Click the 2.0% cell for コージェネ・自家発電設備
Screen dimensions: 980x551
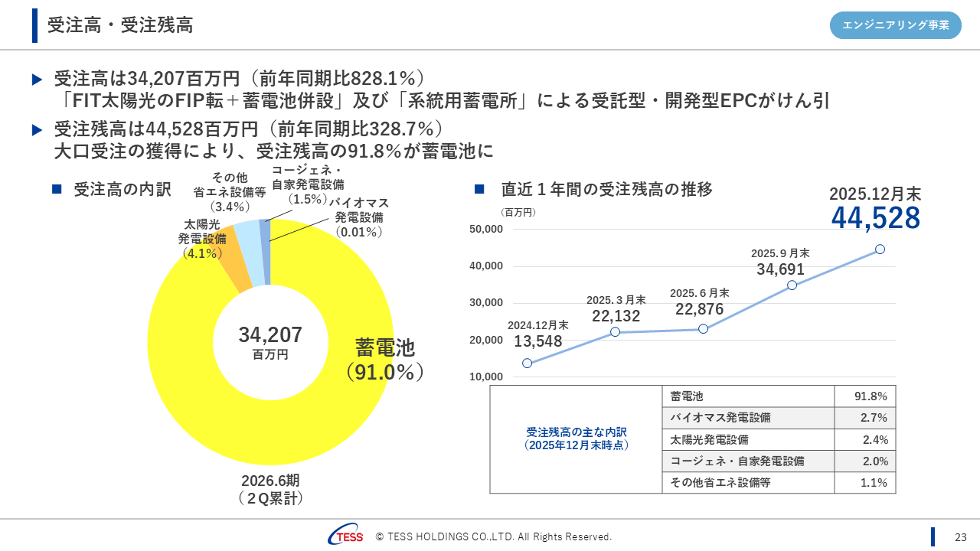(x=864, y=461)
